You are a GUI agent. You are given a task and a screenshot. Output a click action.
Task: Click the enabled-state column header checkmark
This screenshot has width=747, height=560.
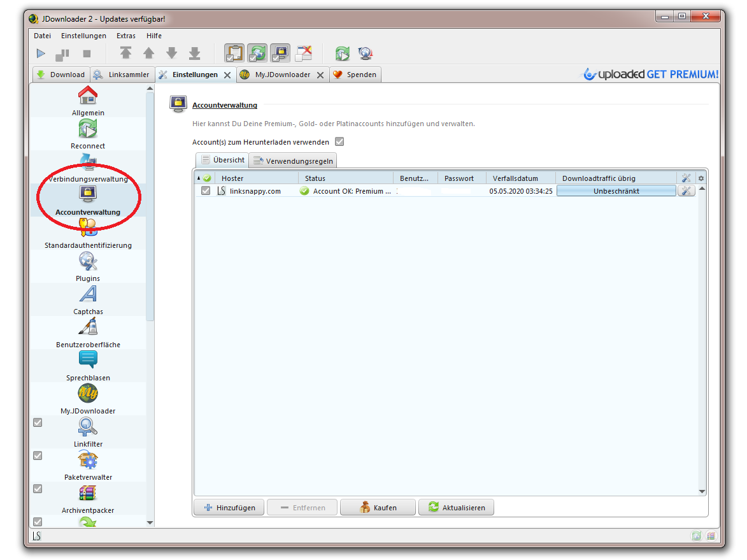click(x=207, y=178)
